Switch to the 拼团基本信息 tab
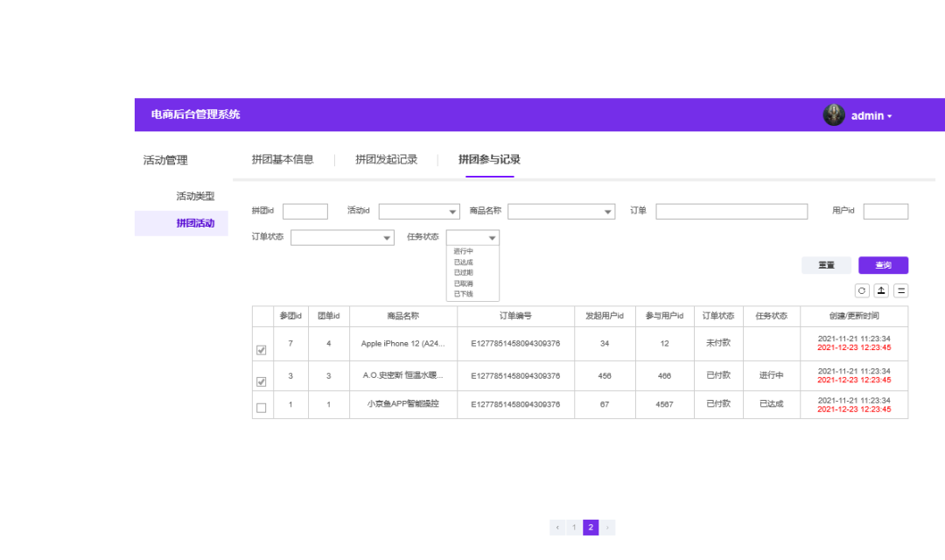Image resolution: width=945 pixels, height=560 pixels. coord(283,160)
